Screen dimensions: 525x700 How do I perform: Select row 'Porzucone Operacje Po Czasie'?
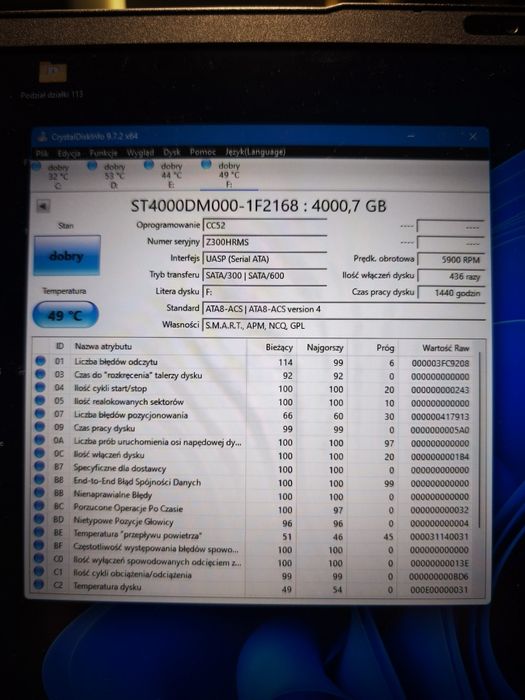(x=254, y=509)
